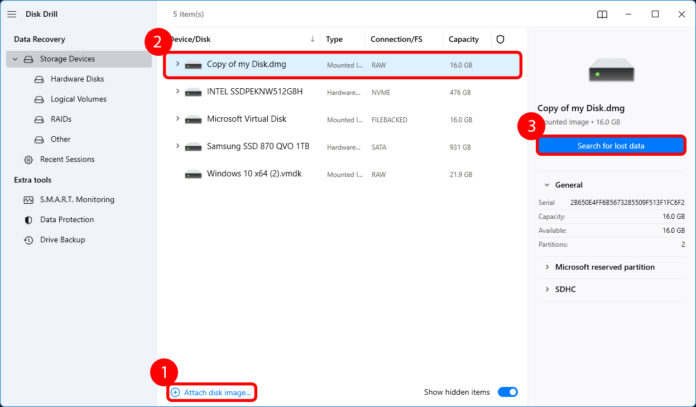Screen dimensions: 696x407
Task: Click the 931 GB capacity cell
Action: 460,147
